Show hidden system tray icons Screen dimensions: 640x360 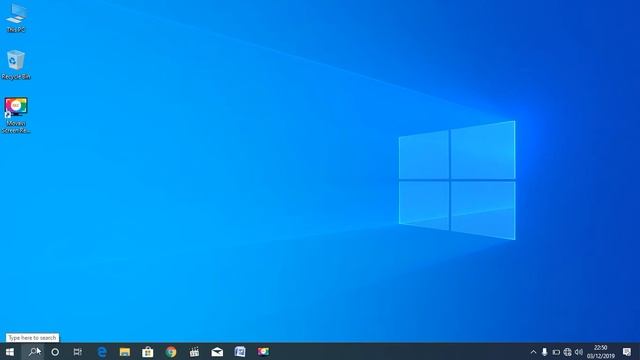[x=533, y=352]
